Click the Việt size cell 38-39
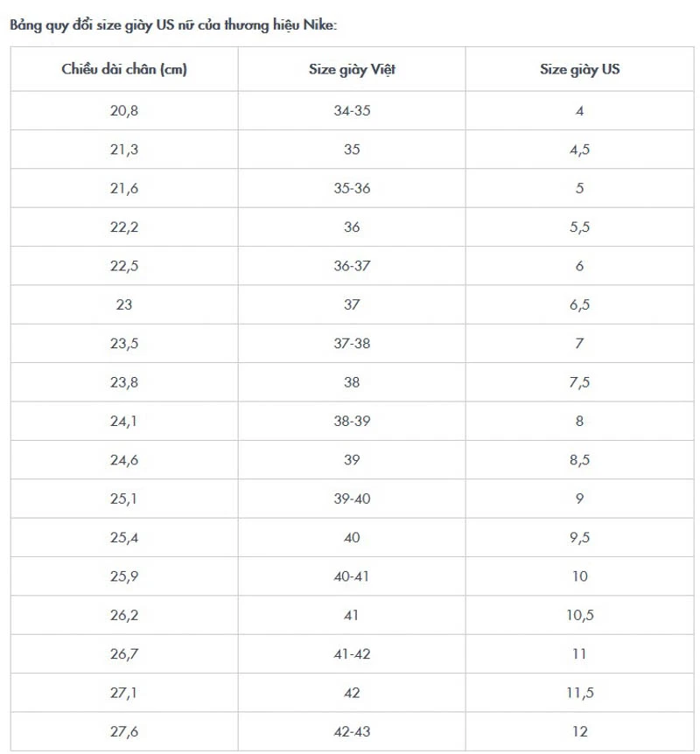This screenshot has width=700, height=754. tap(352, 421)
